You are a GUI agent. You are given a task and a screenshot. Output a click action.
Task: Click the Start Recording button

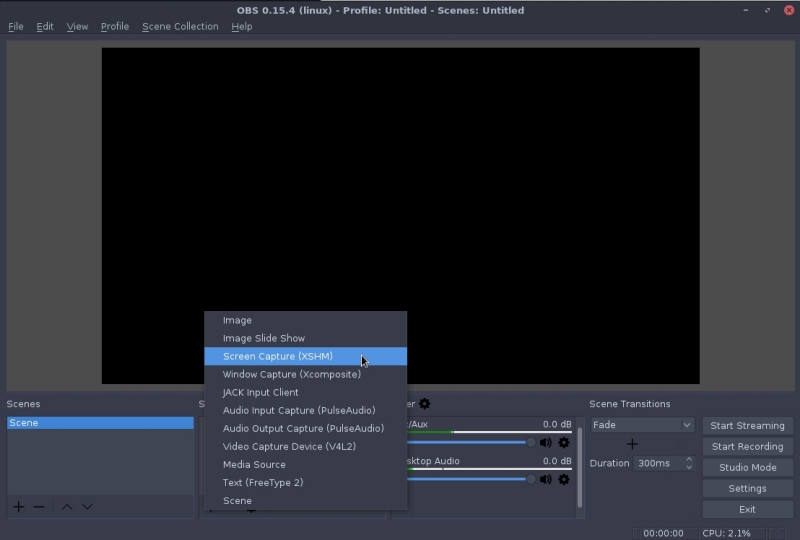point(747,447)
